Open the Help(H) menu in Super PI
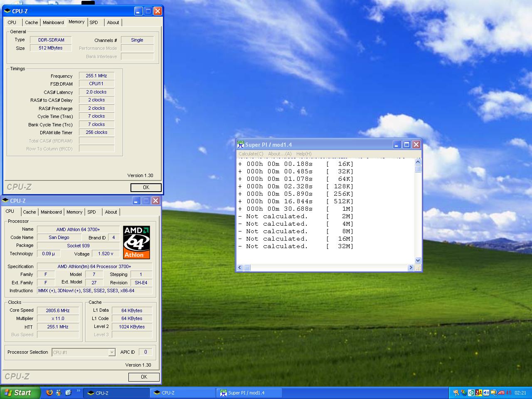The height and width of the screenshot is (399, 532). (304, 154)
